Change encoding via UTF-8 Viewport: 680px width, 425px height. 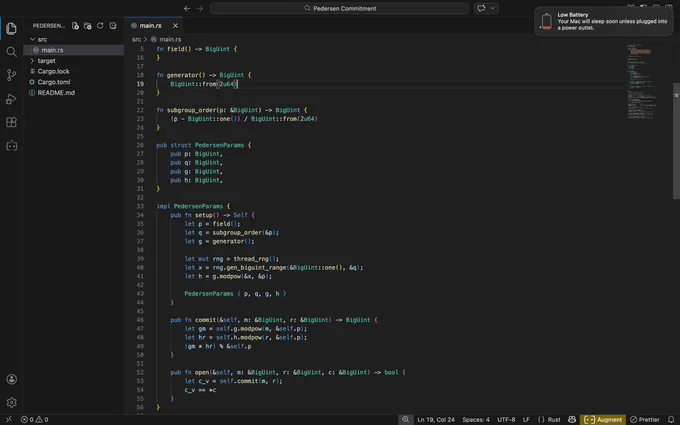pyautogui.click(x=506, y=419)
